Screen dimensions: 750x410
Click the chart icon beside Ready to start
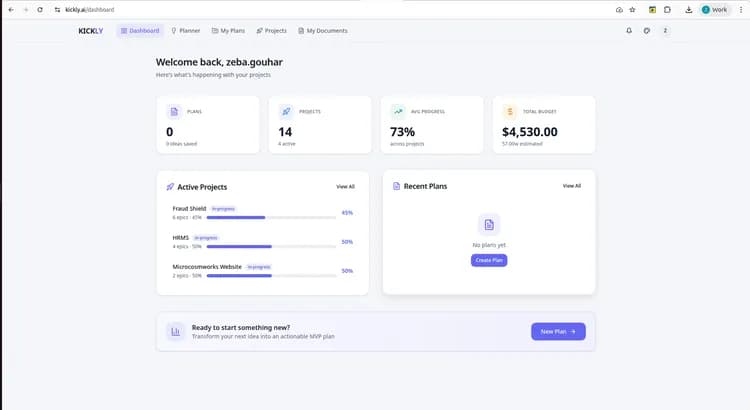pos(176,332)
